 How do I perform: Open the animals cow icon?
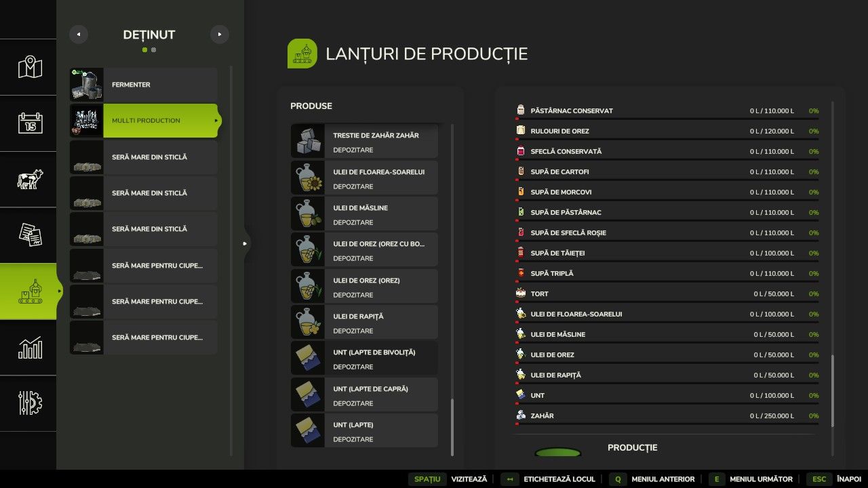click(x=29, y=180)
